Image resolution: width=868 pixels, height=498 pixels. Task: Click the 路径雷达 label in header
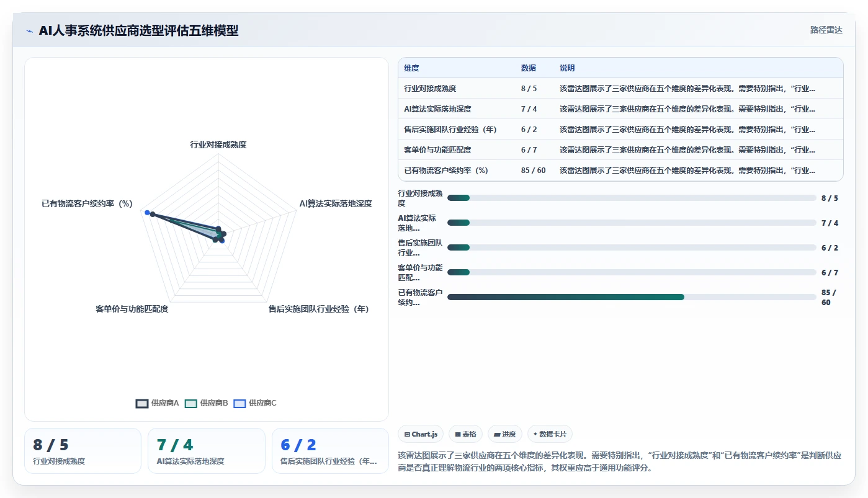pos(826,30)
